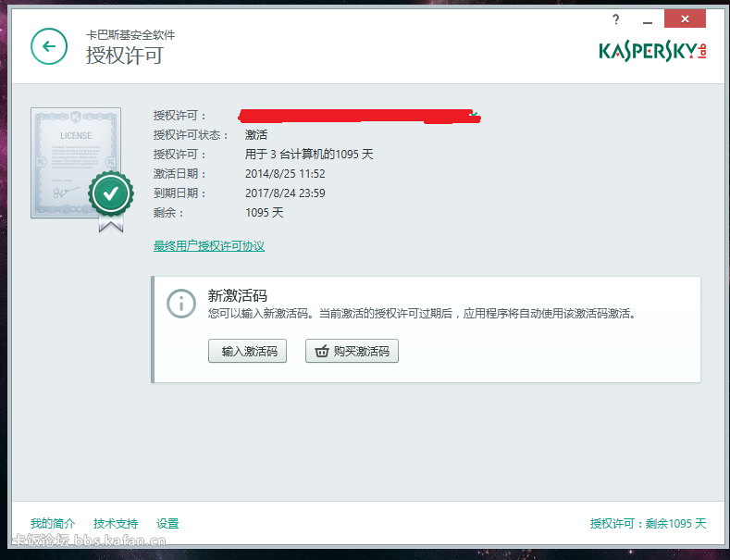Minimize the Kaspersky window
The width and height of the screenshot is (730, 560).
tap(647, 21)
